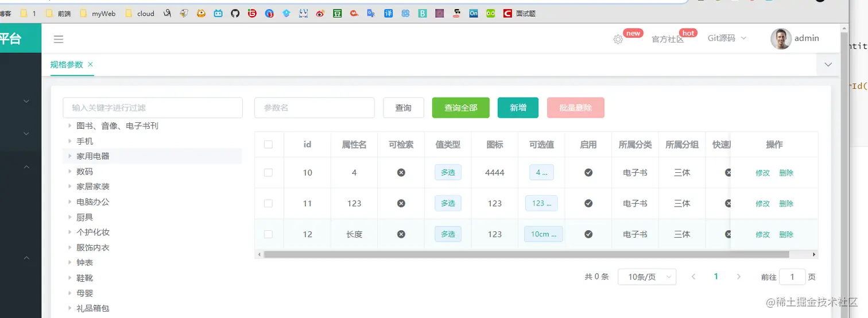This screenshot has height=318, width=868.
Task: Open the 10条/页 page size dropdown
Action: tap(647, 277)
